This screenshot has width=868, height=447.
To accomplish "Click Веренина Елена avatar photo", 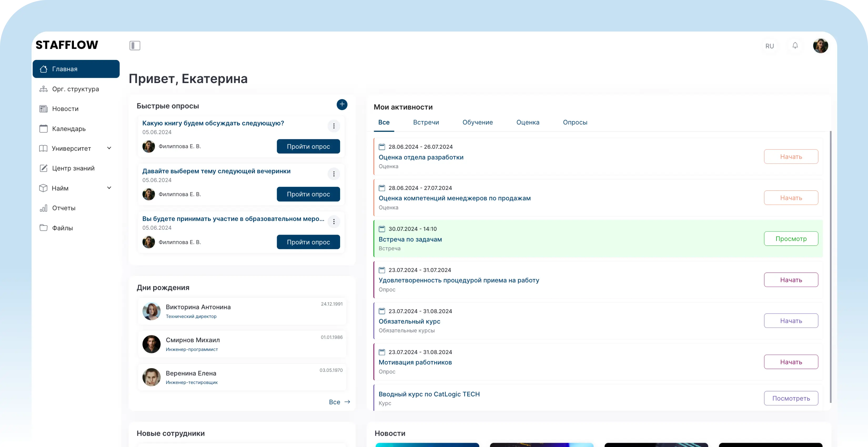I will point(151,377).
